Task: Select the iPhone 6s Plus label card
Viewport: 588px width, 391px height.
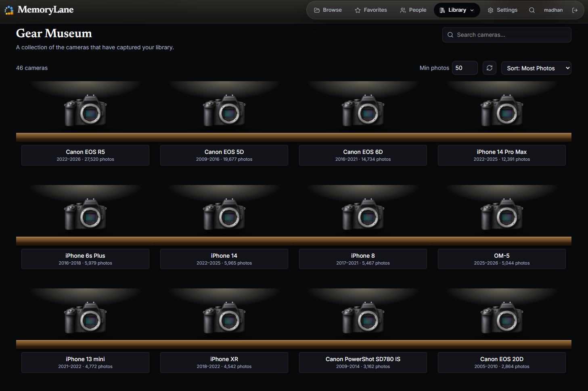Action: coord(86,259)
